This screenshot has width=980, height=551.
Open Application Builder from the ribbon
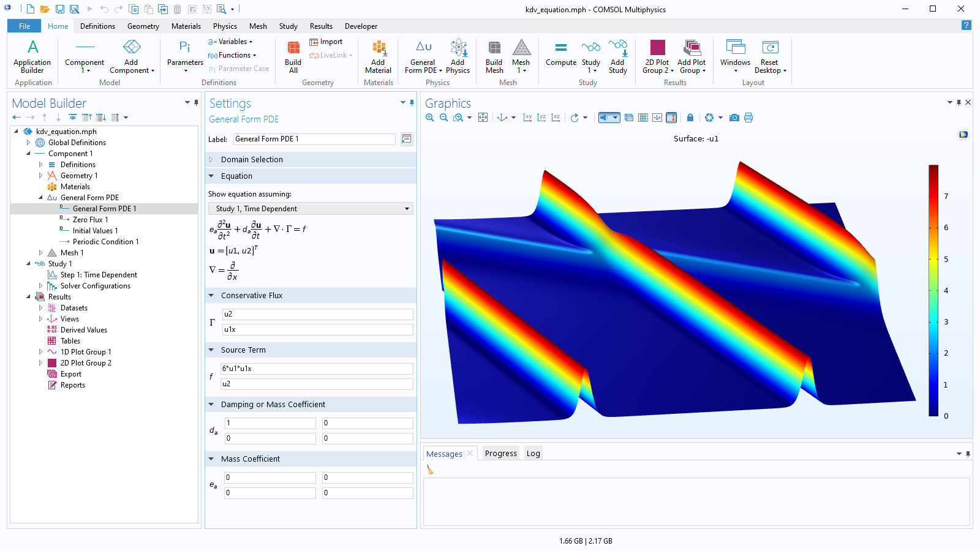(32, 56)
